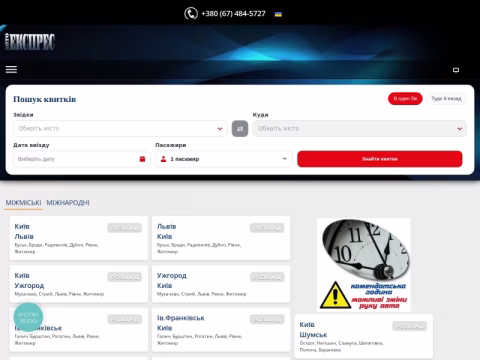Screen dimensions: 480x360
Task: Switch to the МІЖНАРОДНІ tab
Action: pyautogui.click(x=68, y=203)
